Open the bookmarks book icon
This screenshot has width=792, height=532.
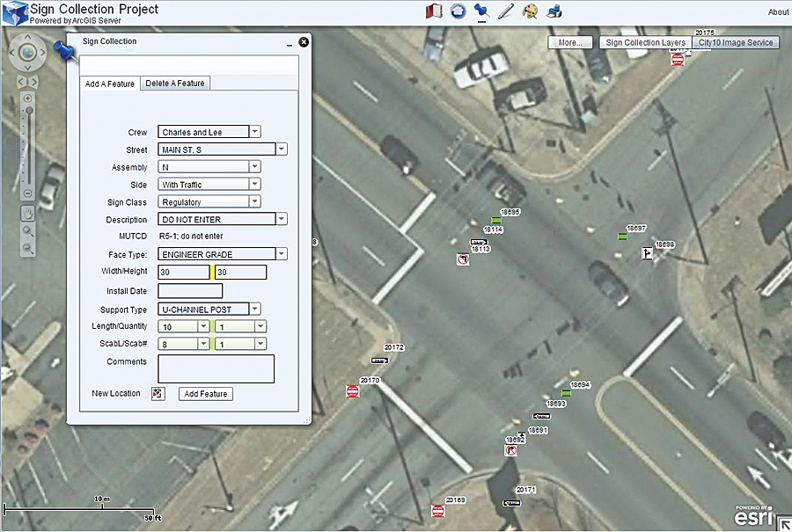click(433, 11)
